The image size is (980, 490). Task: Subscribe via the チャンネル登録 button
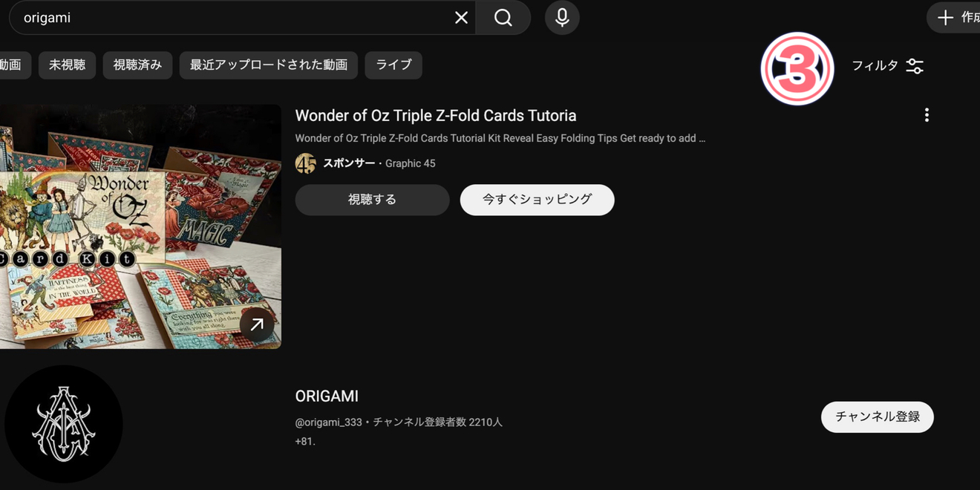pos(877,416)
